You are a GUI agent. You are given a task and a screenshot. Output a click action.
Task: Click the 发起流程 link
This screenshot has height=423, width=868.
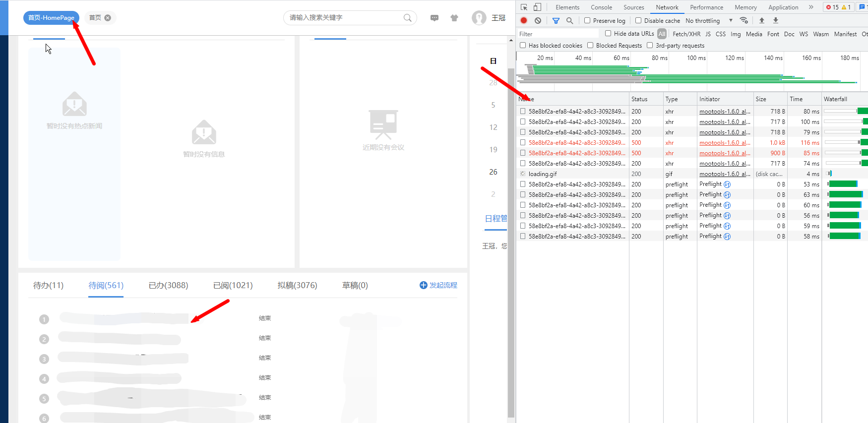(x=443, y=285)
